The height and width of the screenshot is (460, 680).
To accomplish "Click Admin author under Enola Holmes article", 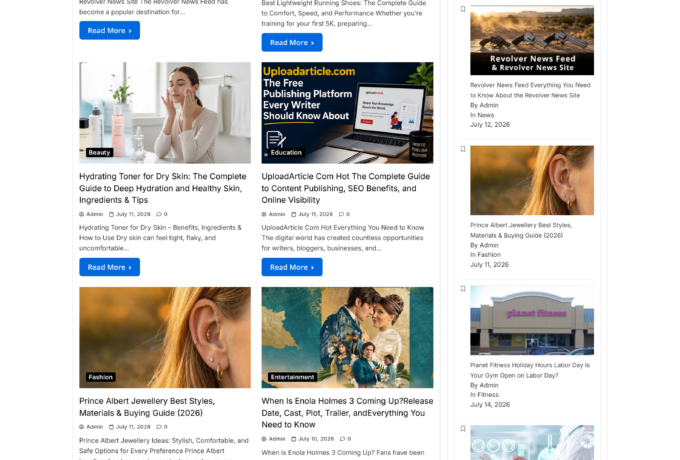I will click(x=277, y=439).
